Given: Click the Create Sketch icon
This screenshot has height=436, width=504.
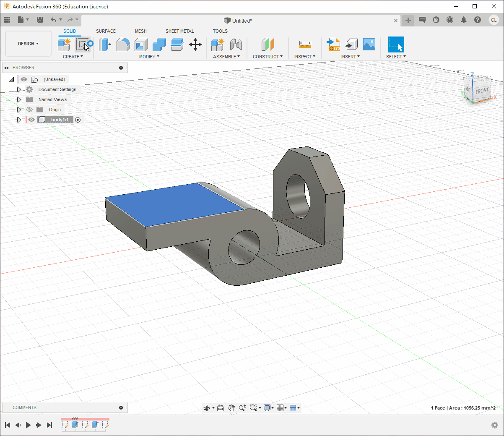Looking at the screenshot, I should tap(82, 44).
